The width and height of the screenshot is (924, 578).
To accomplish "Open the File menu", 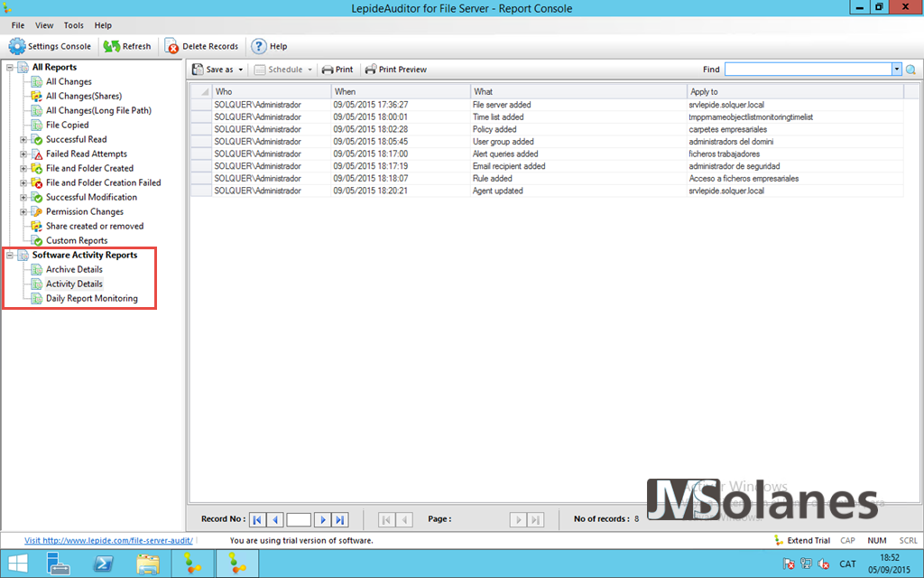I will tap(18, 25).
